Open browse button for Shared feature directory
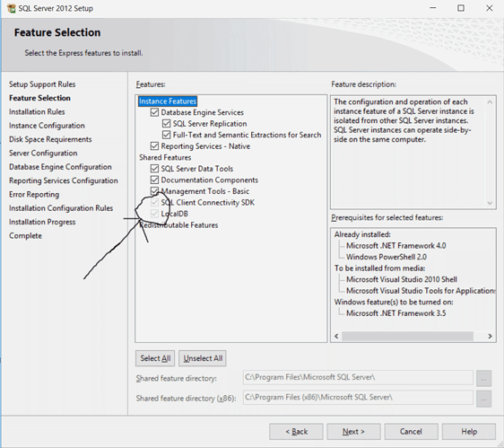The height and width of the screenshot is (448, 504). (x=483, y=378)
